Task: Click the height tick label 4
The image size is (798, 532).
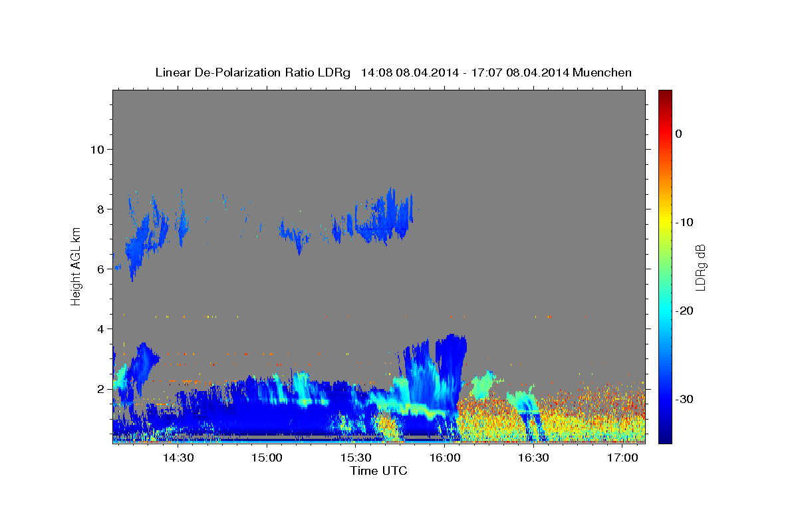Action: point(101,329)
